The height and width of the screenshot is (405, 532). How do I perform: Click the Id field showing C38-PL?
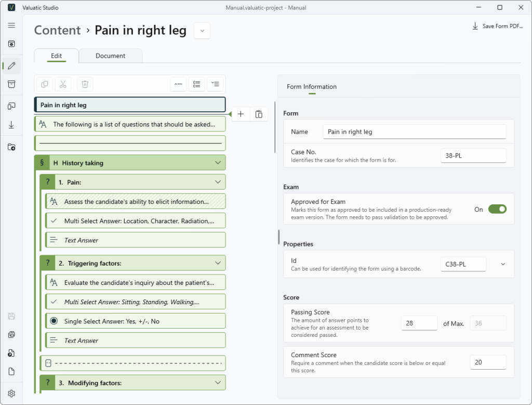tap(463, 264)
